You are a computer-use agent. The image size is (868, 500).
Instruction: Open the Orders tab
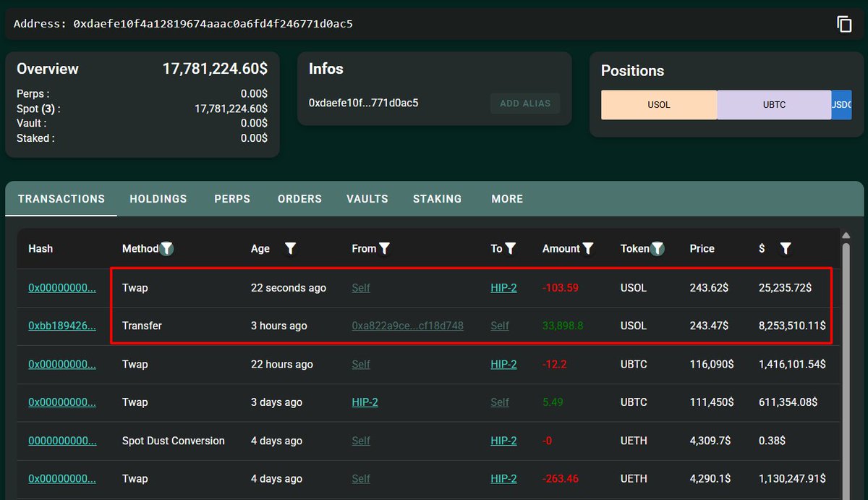pyautogui.click(x=299, y=198)
